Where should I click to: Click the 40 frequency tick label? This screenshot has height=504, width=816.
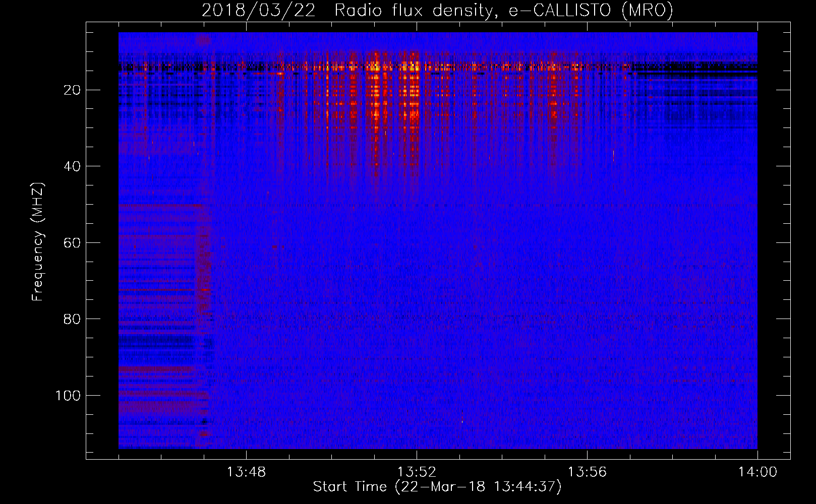click(x=72, y=166)
